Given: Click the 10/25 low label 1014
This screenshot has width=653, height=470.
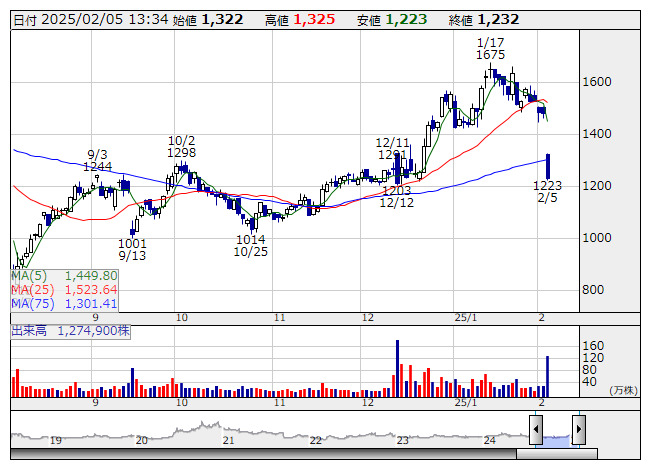Looking at the screenshot, I should pyautogui.click(x=250, y=240).
